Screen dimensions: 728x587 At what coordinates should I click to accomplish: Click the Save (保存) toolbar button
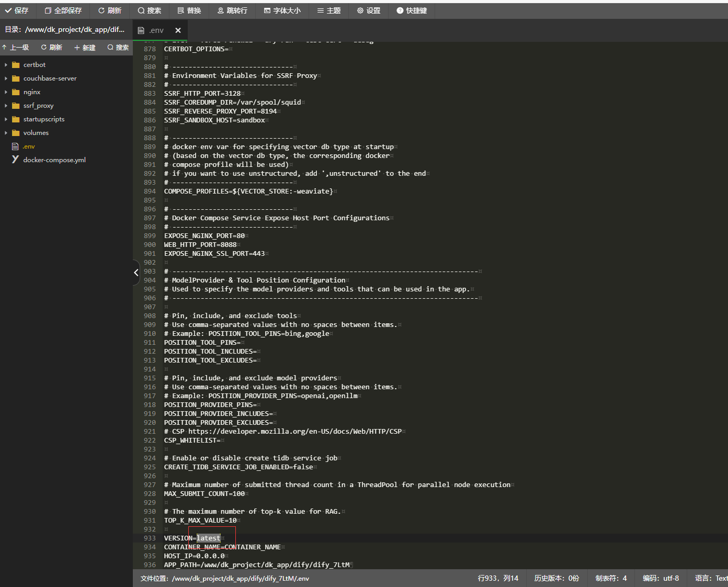click(x=17, y=10)
